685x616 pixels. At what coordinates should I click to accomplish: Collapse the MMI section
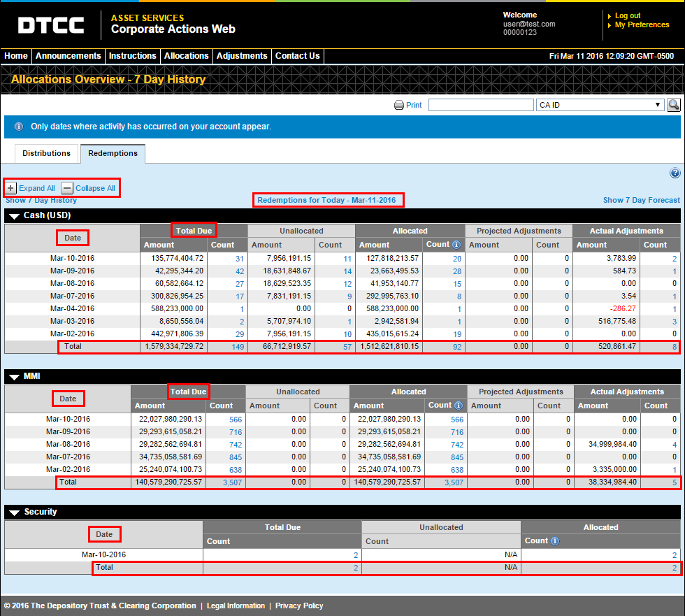[14, 377]
